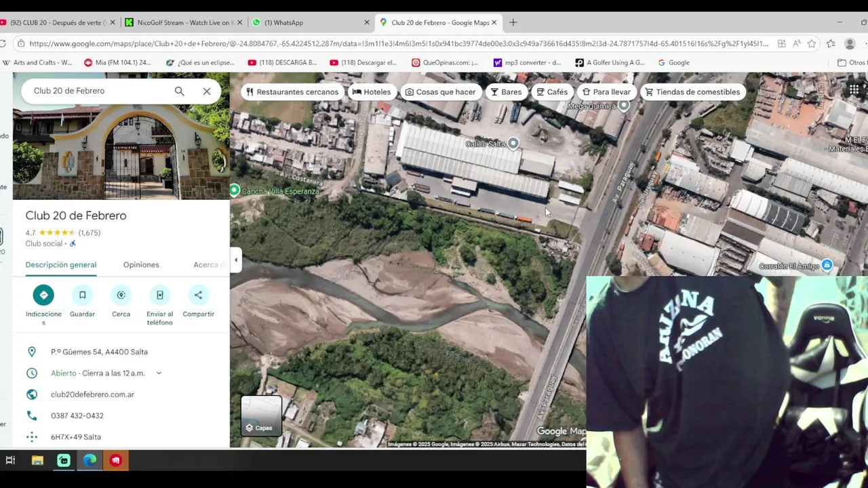The height and width of the screenshot is (488, 868).
Task: Open the Otros bookmarks folder
Action: pyautogui.click(x=852, y=62)
